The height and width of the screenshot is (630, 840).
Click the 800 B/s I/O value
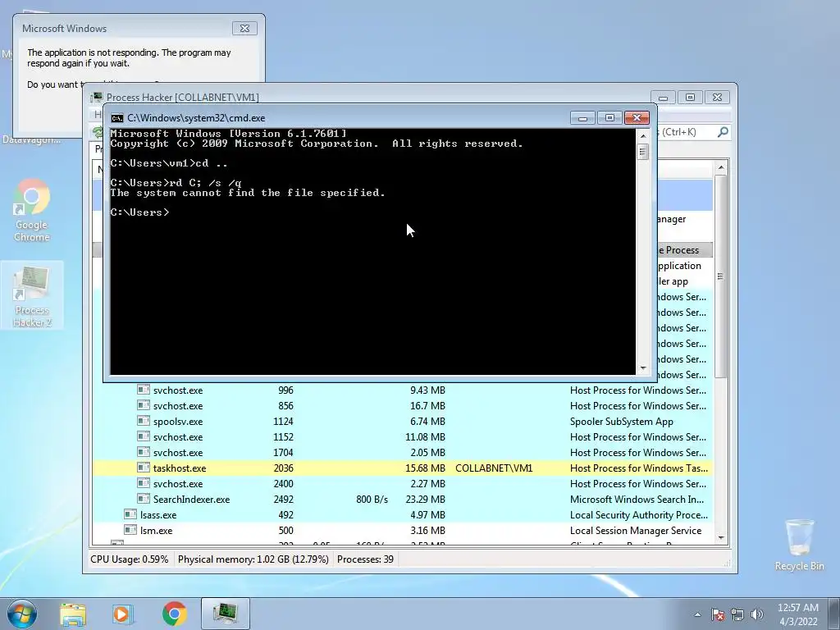(372, 500)
